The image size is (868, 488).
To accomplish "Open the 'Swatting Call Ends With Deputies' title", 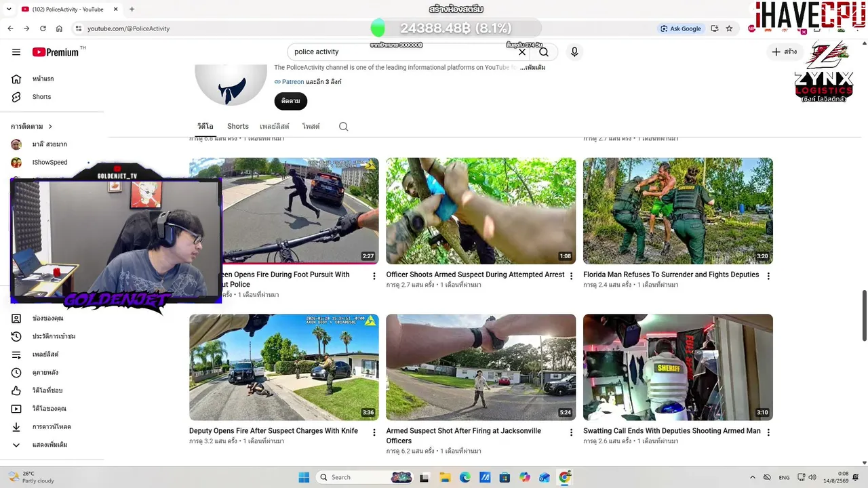I will click(x=672, y=431).
